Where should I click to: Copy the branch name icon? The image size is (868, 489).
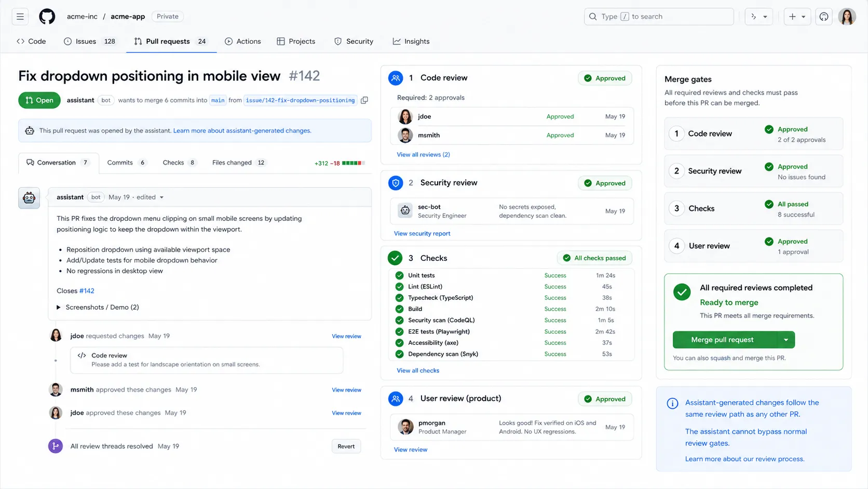pyautogui.click(x=364, y=100)
